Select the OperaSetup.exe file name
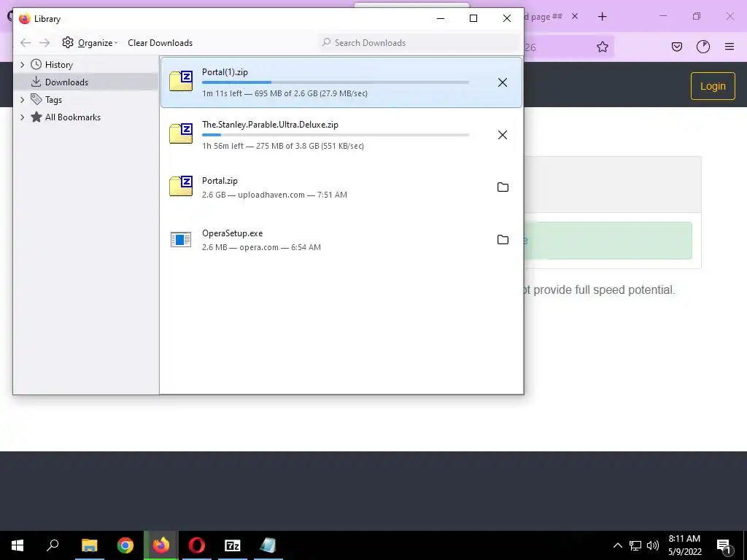Viewport: 747px width, 560px height. point(233,233)
